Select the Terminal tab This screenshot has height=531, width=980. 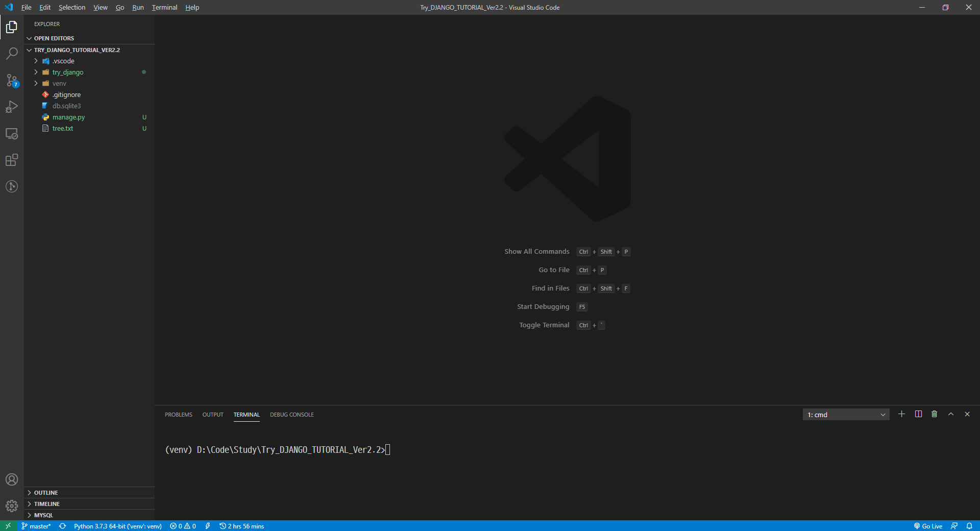click(x=247, y=415)
